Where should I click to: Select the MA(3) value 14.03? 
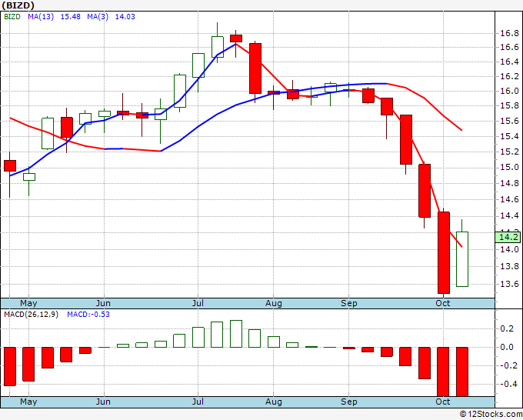click(125, 17)
